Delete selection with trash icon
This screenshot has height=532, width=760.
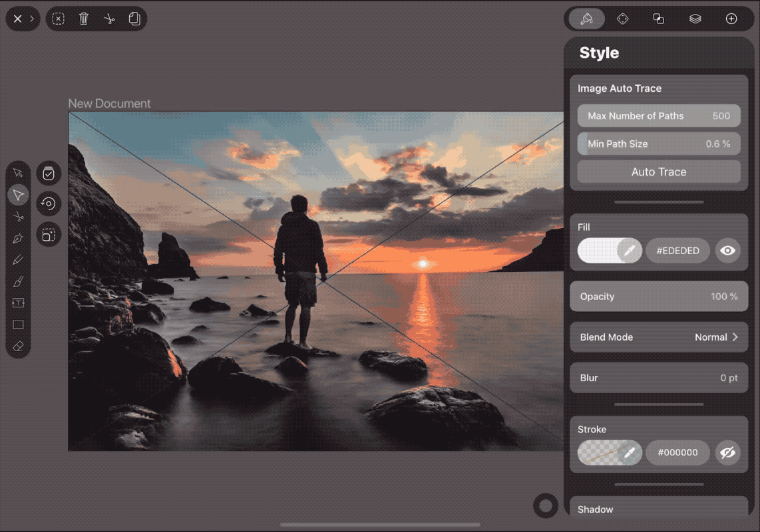84,19
